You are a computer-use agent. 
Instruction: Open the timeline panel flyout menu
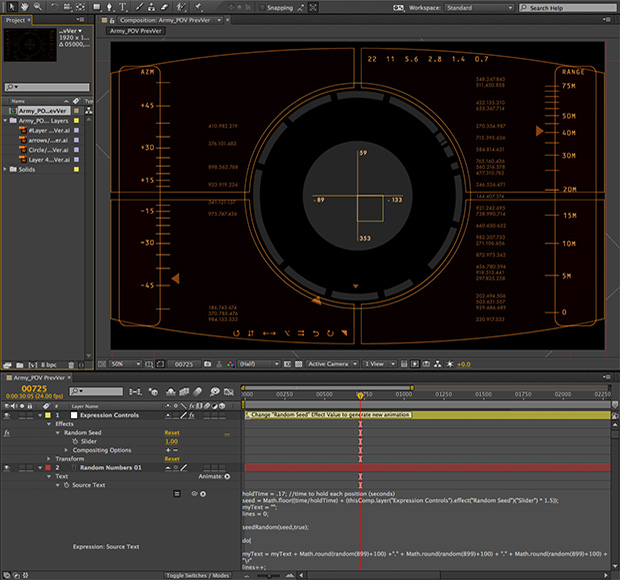[606, 377]
